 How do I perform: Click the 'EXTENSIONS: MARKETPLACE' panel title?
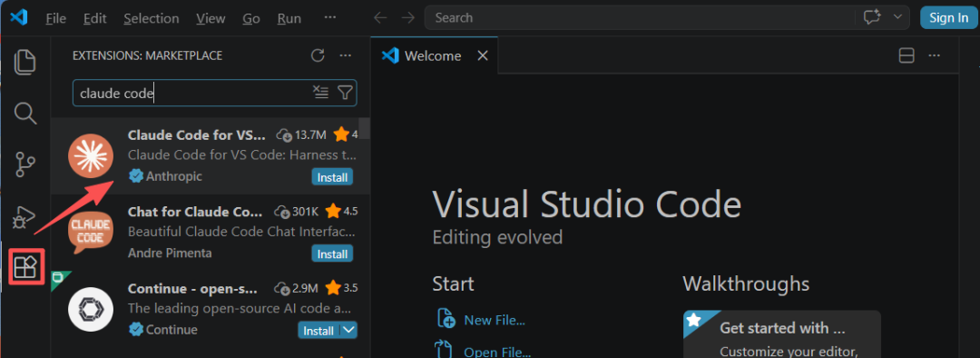148,55
